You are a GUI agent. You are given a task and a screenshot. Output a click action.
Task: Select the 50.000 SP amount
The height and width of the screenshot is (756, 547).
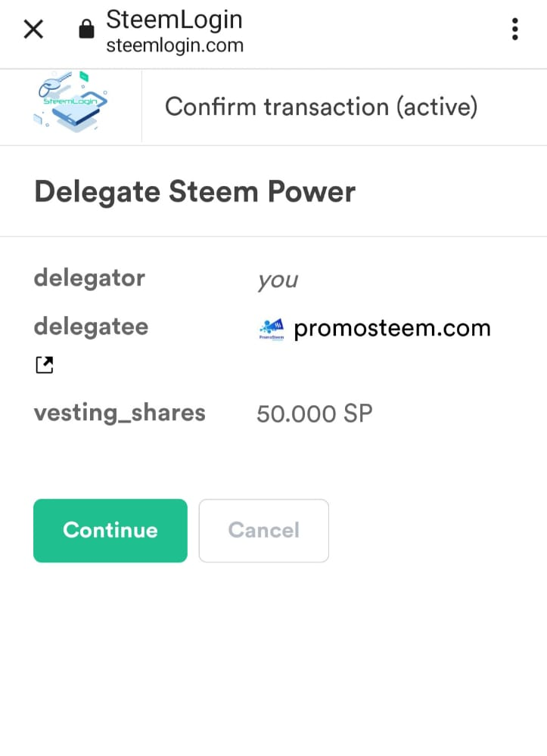pos(314,414)
